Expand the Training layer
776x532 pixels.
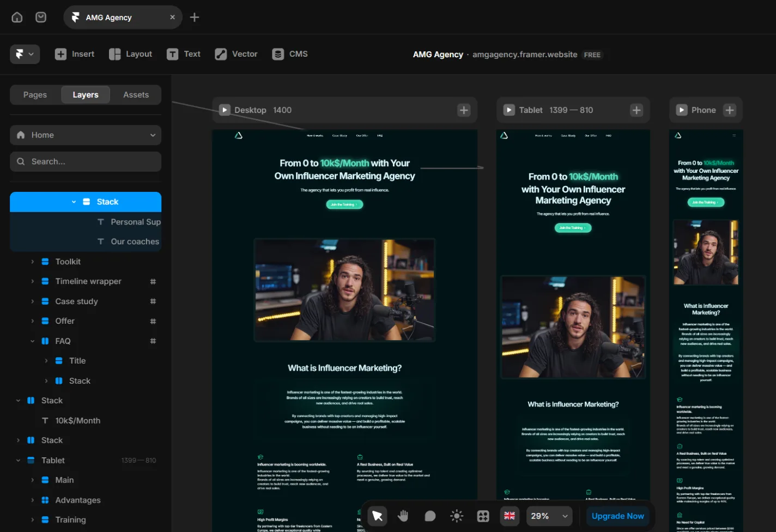pyautogui.click(x=32, y=520)
